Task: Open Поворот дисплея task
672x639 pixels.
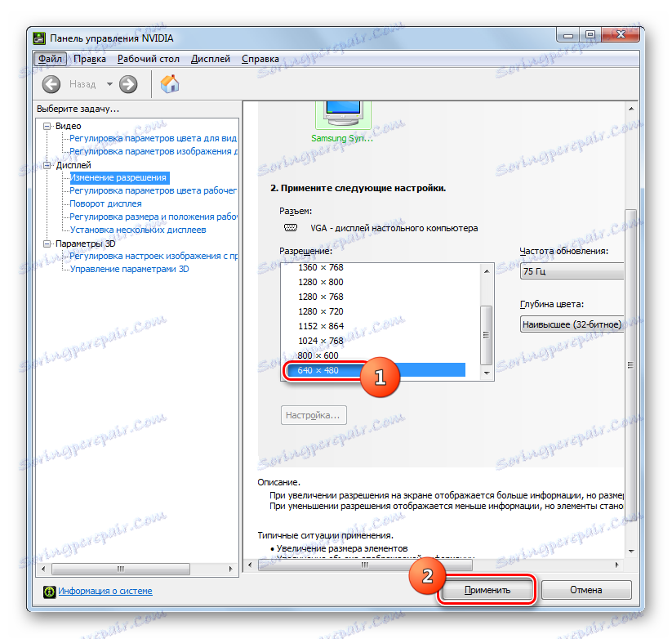Action: click(105, 203)
